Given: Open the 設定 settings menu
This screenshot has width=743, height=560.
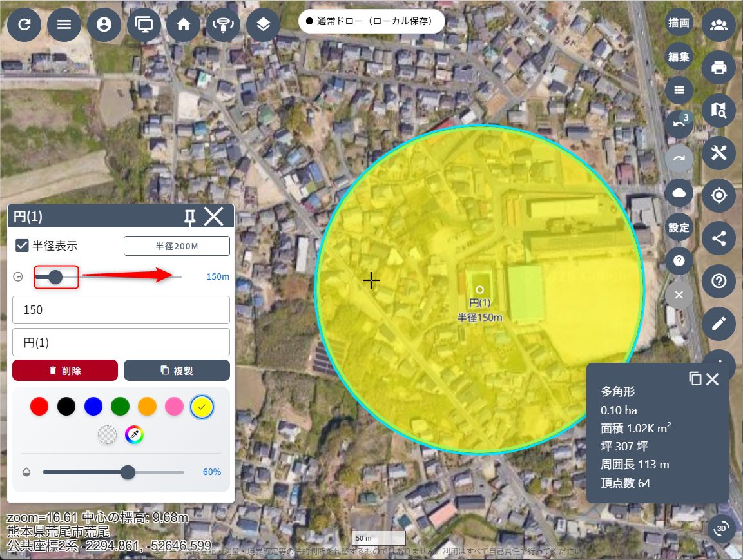Looking at the screenshot, I should click(x=679, y=227).
